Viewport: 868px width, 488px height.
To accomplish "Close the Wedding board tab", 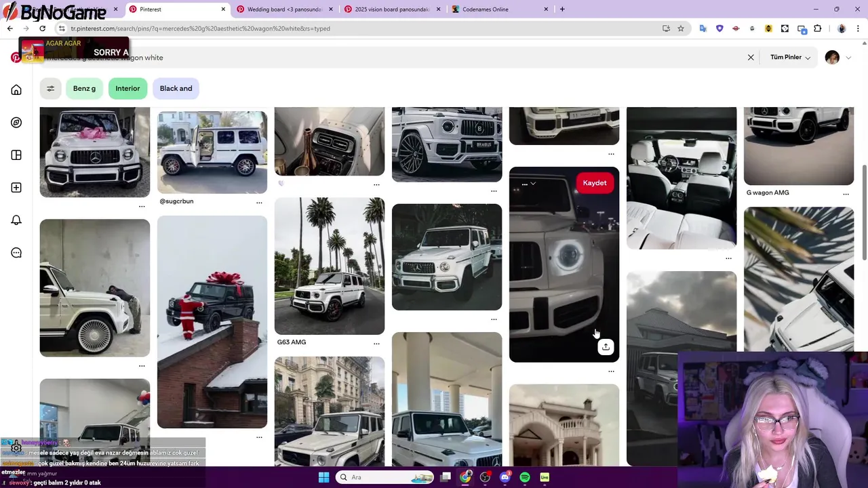I will tap(331, 9).
